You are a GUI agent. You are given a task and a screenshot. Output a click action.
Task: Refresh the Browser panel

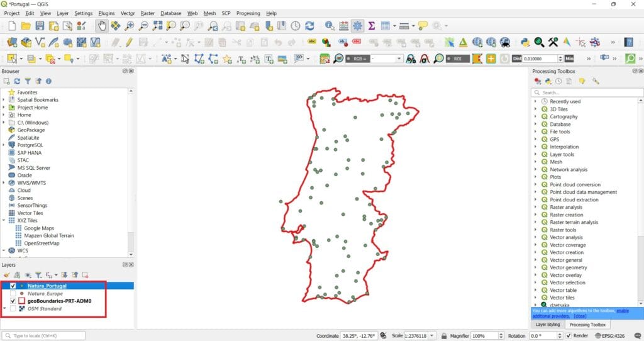(17, 81)
